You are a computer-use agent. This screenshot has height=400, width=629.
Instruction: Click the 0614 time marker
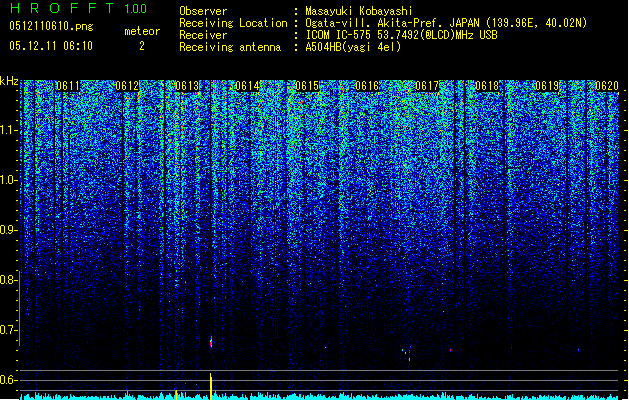[247, 86]
